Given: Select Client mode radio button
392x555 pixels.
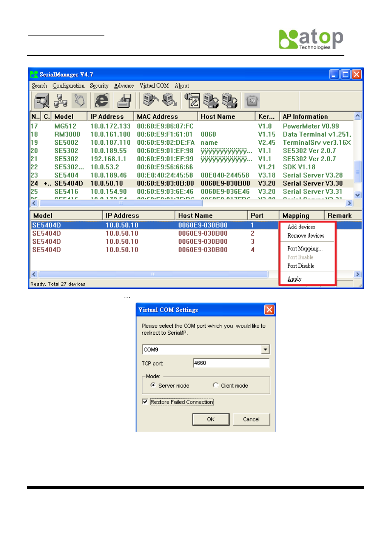Looking at the screenshot, I should [x=215, y=385].
